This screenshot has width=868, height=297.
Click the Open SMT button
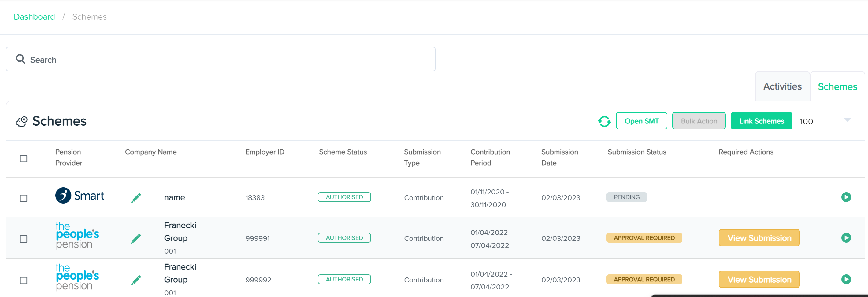click(x=641, y=121)
